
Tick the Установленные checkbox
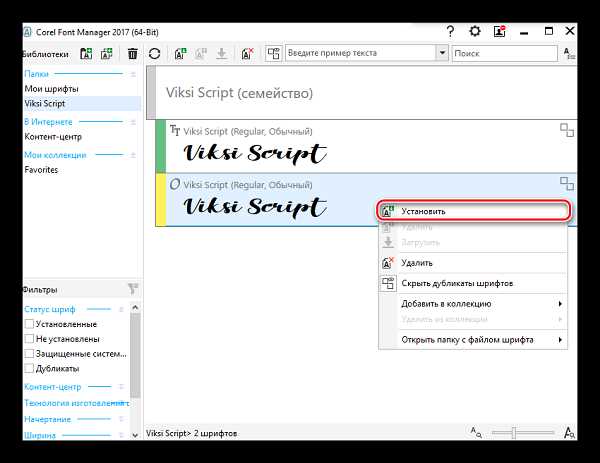tap(29, 324)
